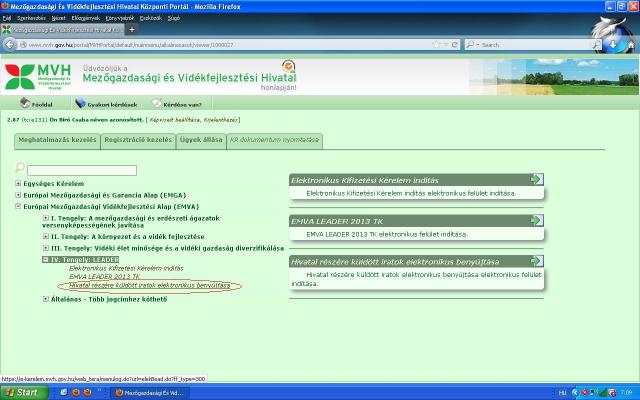The image size is (640, 400).
Task: Click Képviselt beállítása link
Action: tap(175, 120)
